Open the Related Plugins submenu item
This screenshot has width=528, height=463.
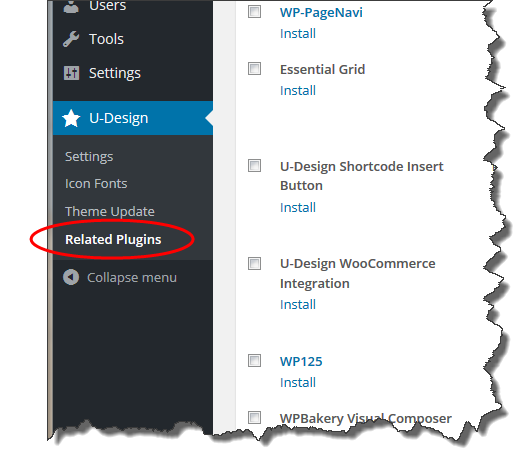[x=113, y=240]
